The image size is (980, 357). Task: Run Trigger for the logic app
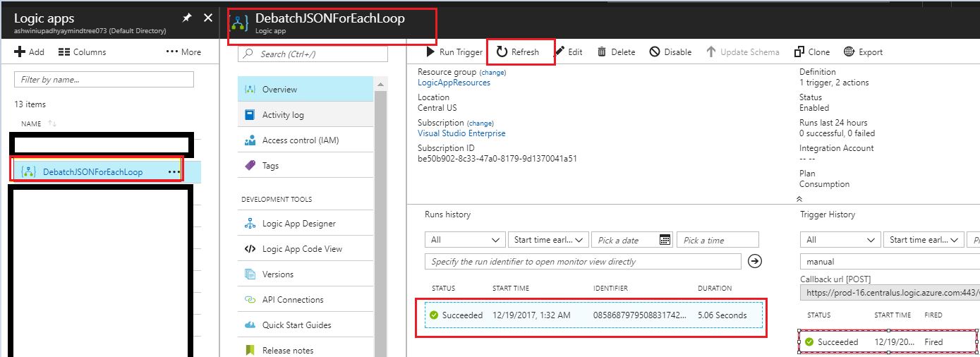[x=454, y=52]
